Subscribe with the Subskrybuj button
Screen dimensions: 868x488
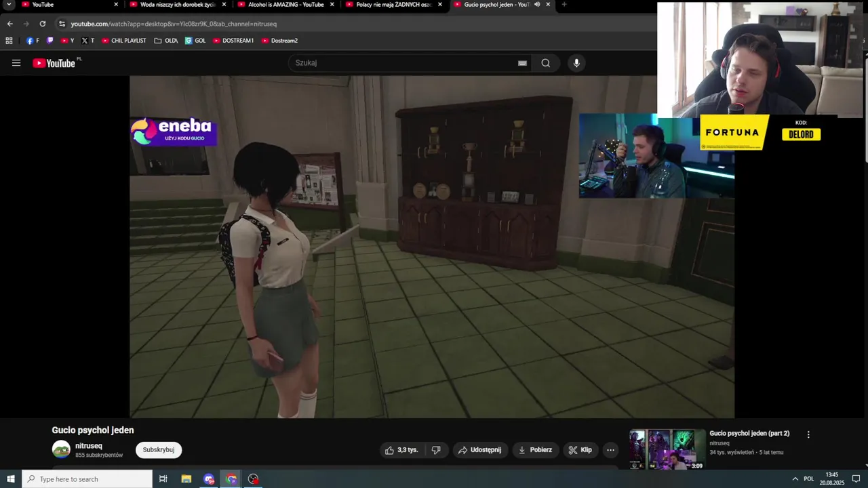coord(159,450)
